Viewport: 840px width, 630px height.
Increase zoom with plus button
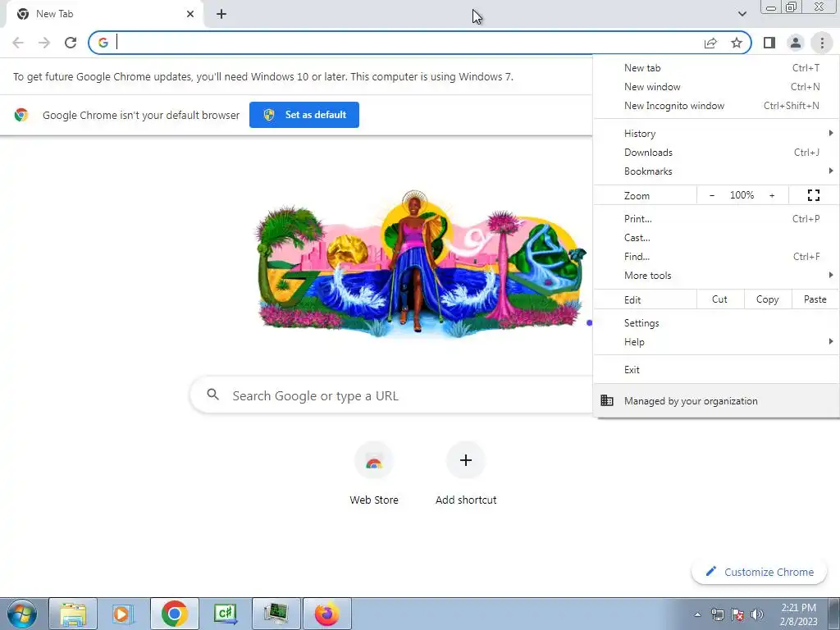click(772, 195)
